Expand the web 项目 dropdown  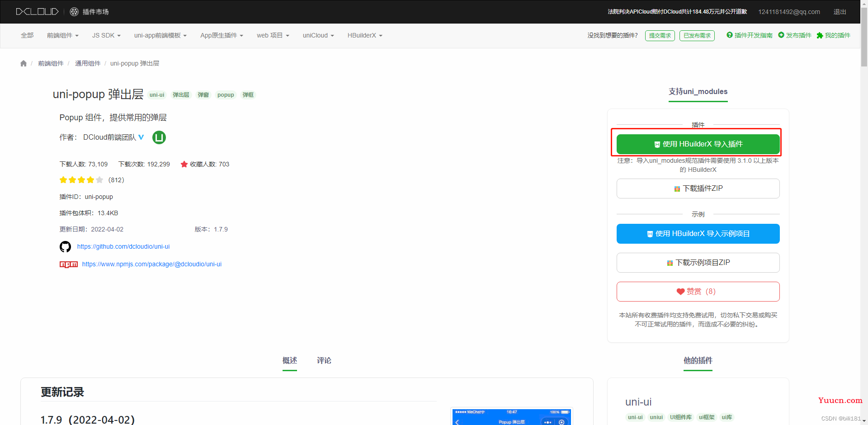[x=273, y=35]
